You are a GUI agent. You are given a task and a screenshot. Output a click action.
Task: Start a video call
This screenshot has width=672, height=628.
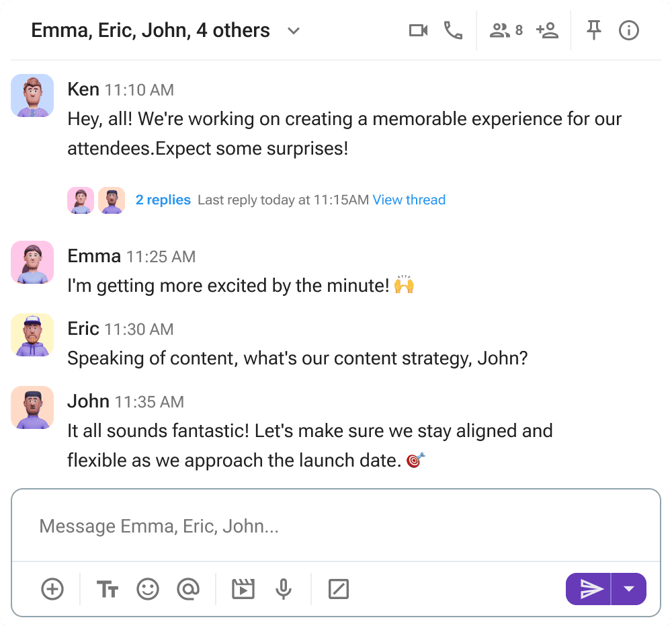pos(418,30)
